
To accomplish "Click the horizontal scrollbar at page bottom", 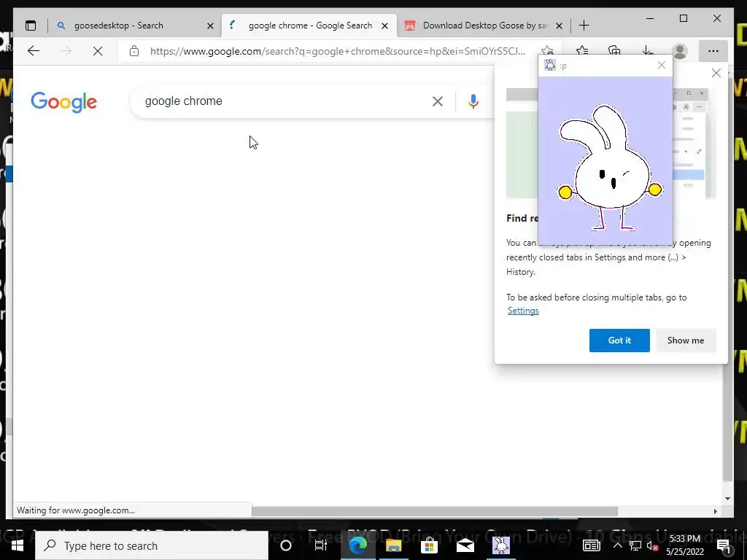I will (x=435, y=511).
